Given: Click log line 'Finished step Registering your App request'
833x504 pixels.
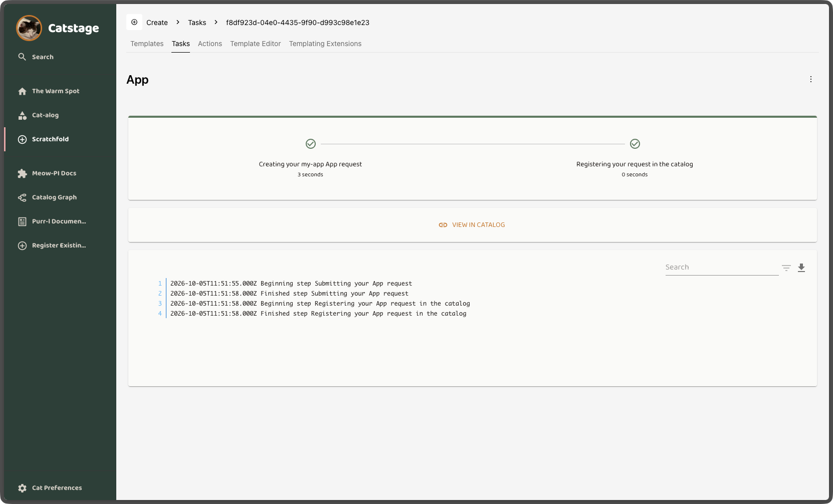Looking at the screenshot, I should pos(318,314).
